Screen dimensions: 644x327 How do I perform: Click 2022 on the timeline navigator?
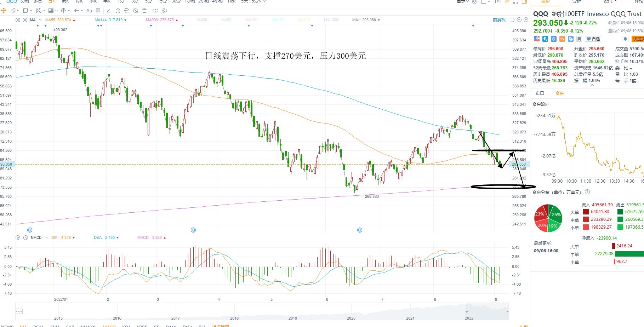click(x=469, y=318)
